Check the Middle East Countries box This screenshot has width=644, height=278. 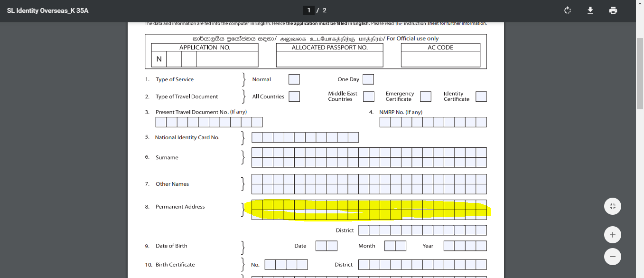point(369,96)
